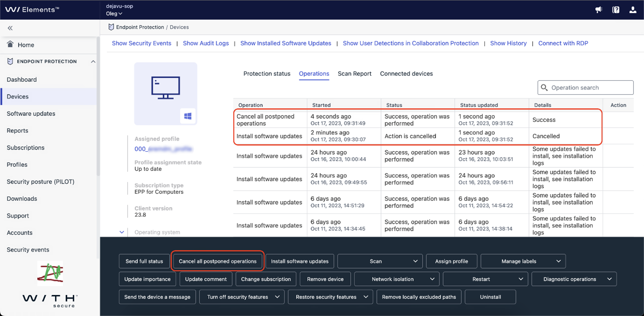The image size is (644, 316).
Task: Click the Show History link
Action: click(x=508, y=43)
